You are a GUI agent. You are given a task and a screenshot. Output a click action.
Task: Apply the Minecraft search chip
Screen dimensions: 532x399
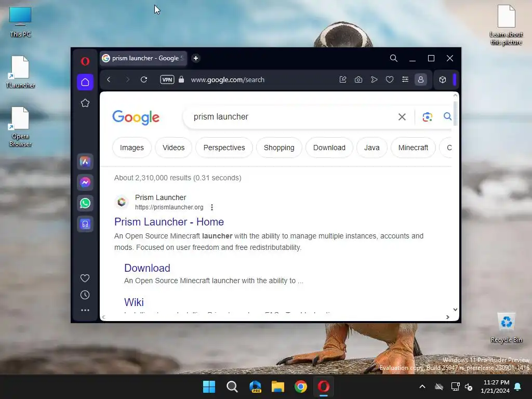click(413, 148)
